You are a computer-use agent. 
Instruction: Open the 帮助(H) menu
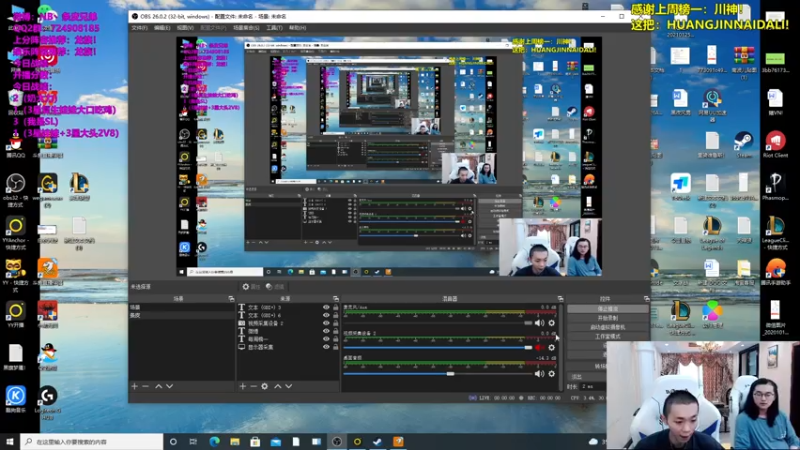click(x=297, y=28)
